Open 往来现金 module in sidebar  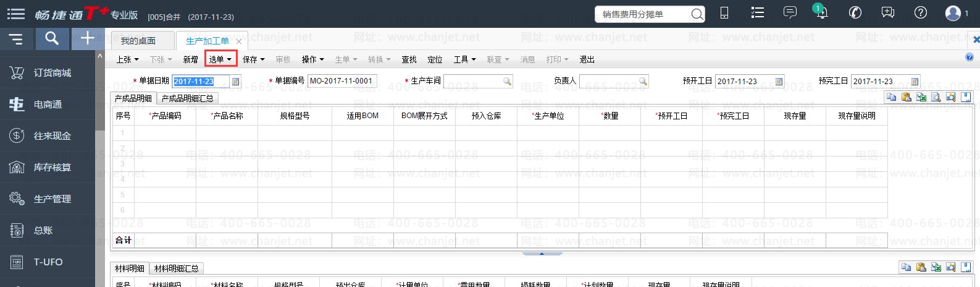(48, 136)
